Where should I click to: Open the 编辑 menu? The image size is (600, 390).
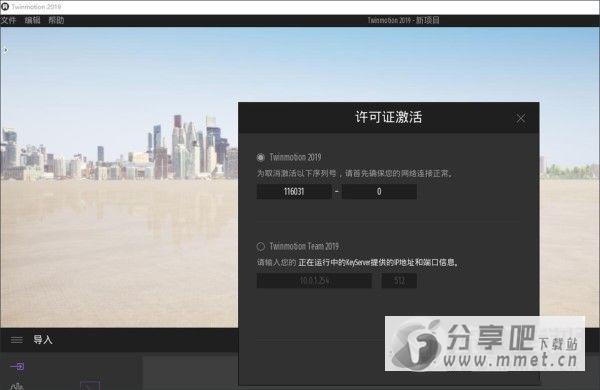33,20
